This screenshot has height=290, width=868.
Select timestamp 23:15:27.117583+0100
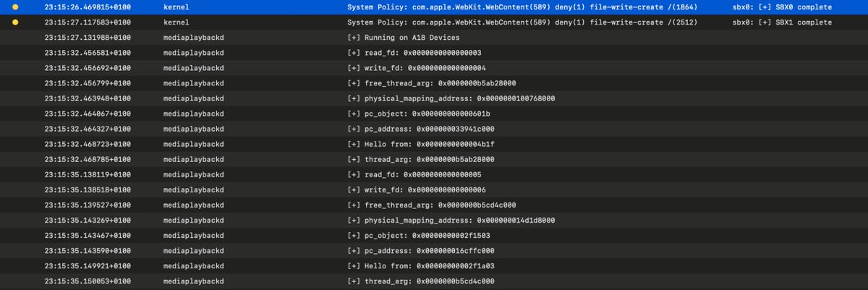pos(88,22)
